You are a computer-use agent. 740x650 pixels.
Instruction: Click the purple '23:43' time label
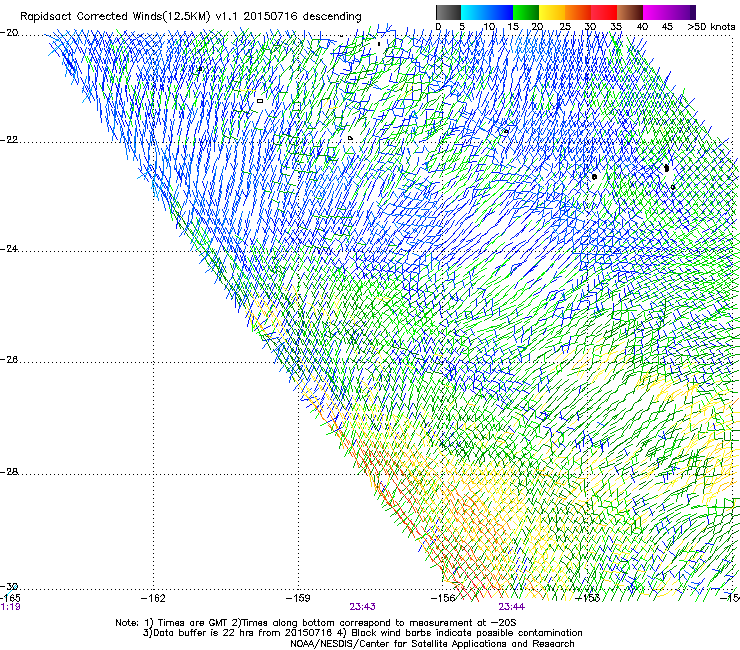[x=362, y=607]
